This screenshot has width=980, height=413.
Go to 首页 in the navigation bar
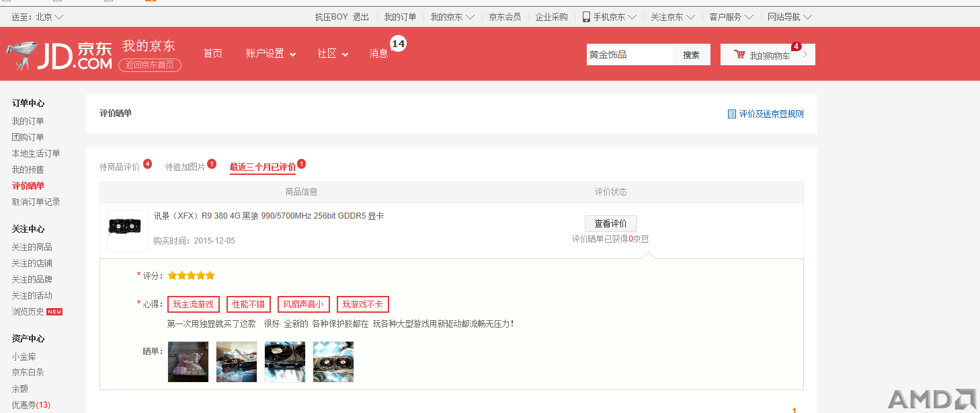pos(213,54)
